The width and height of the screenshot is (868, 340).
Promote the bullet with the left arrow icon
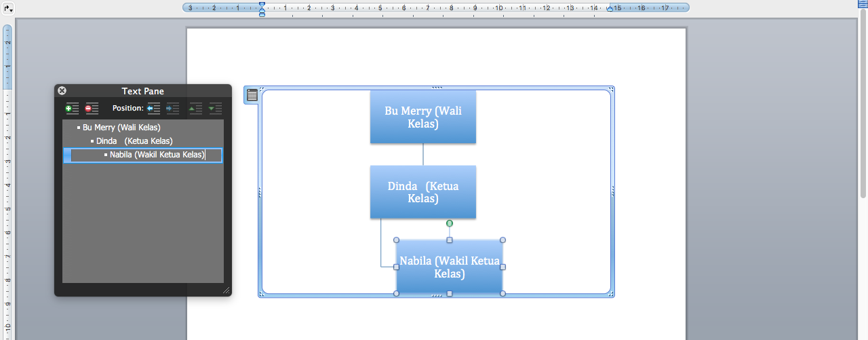click(x=153, y=109)
